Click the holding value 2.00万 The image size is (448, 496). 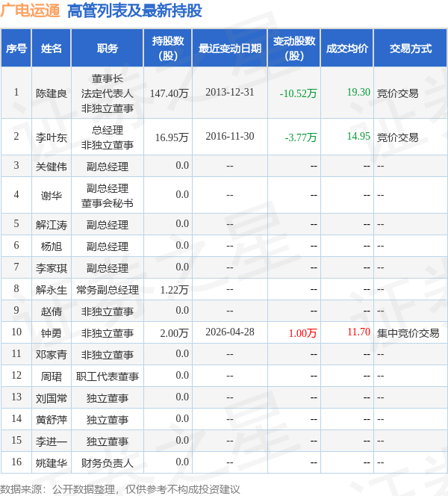174,332
